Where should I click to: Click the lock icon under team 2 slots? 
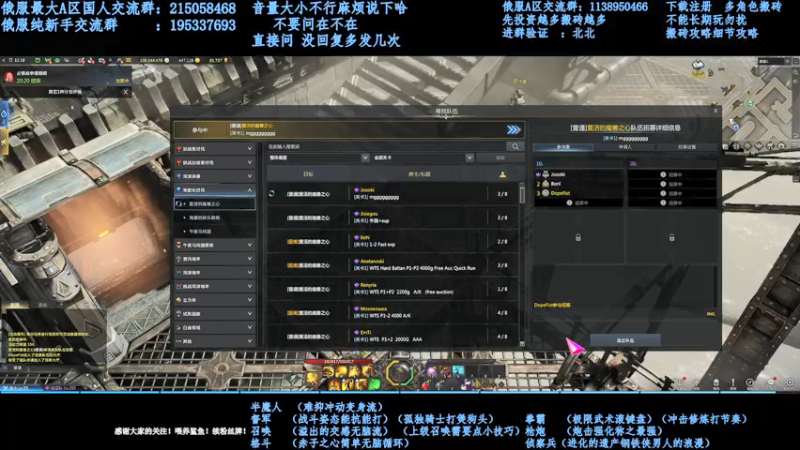click(x=671, y=237)
